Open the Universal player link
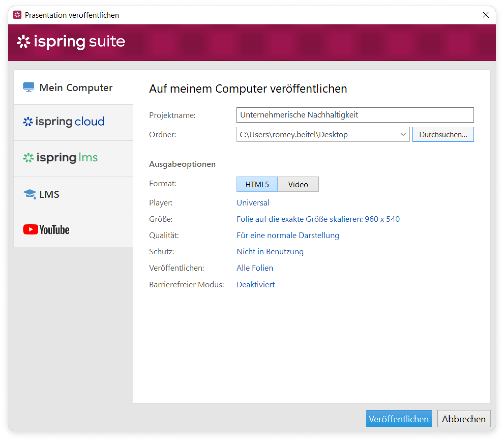 253,203
